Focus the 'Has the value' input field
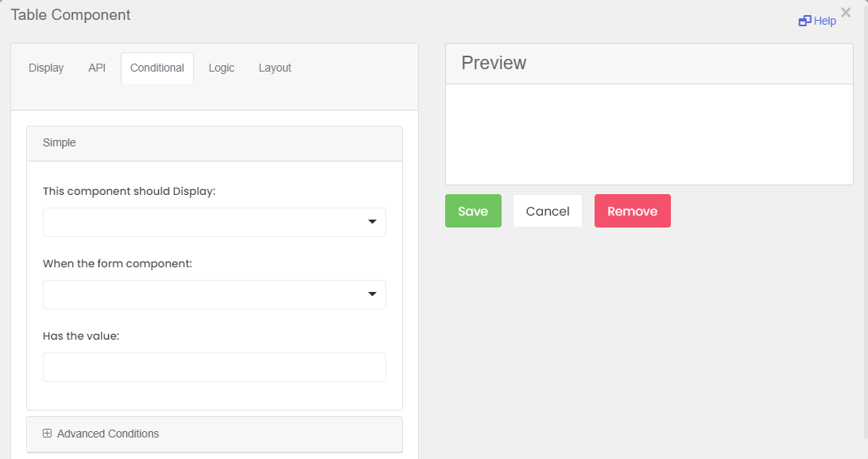The image size is (868, 459). pos(215,367)
